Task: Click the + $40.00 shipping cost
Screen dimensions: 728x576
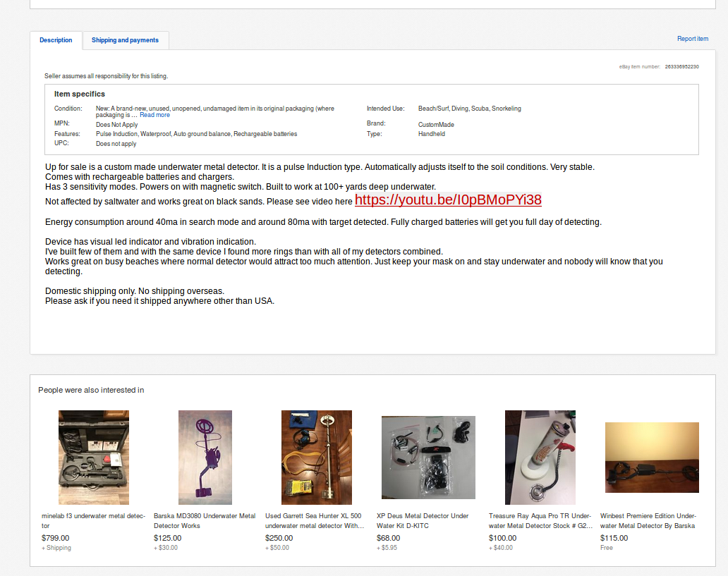Action: 501,548
